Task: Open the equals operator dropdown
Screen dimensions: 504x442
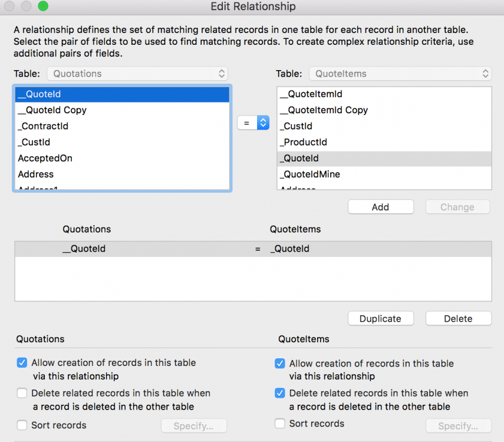Action: point(253,123)
